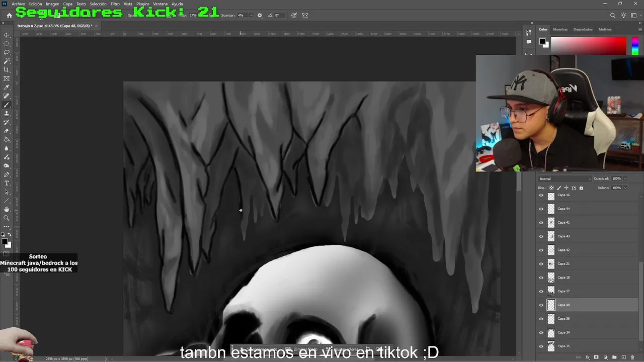This screenshot has width=644, height=362.
Task: Select the Lasso tool
Action: (7, 52)
